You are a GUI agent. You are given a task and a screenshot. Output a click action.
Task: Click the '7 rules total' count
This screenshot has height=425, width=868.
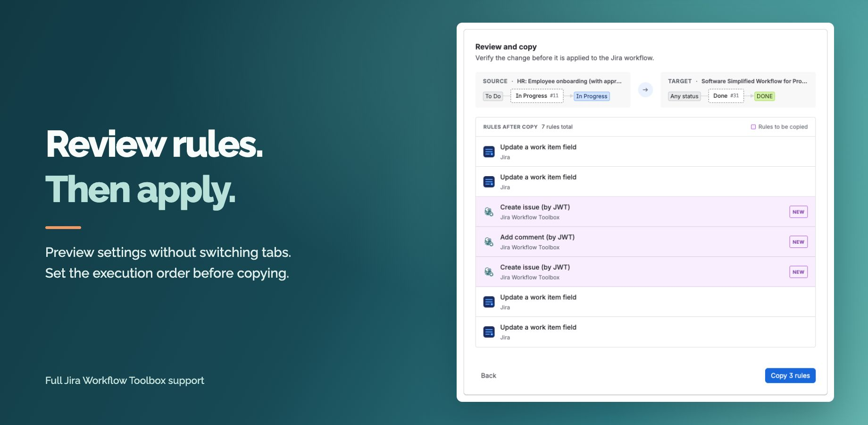click(x=557, y=127)
